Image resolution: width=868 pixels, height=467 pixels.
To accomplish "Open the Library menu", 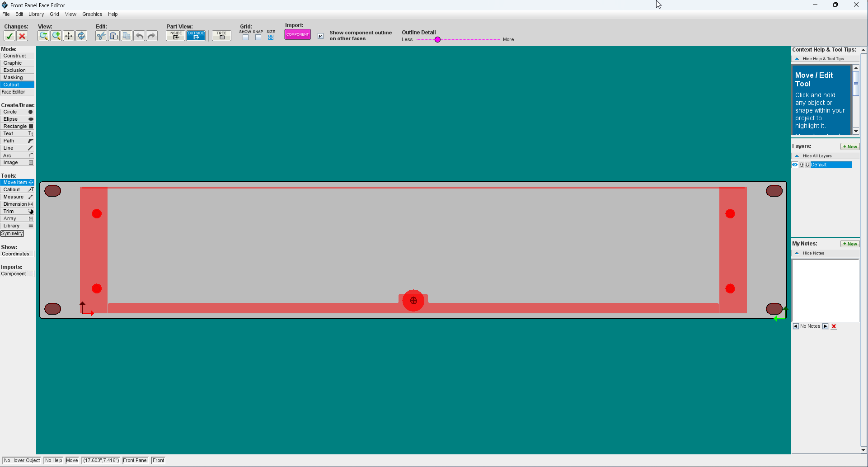I will pyautogui.click(x=36, y=14).
